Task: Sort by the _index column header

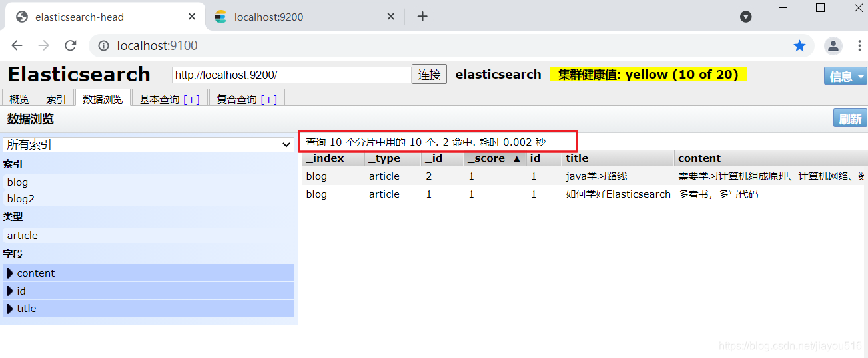Action: point(333,158)
